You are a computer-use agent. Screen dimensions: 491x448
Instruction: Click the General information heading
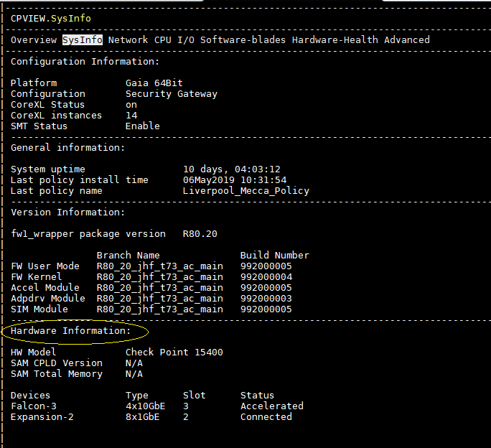click(x=68, y=148)
